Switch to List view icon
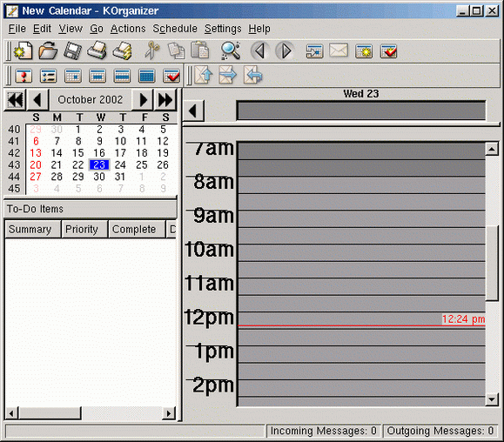This screenshot has height=442, width=504. pyautogui.click(x=48, y=76)
